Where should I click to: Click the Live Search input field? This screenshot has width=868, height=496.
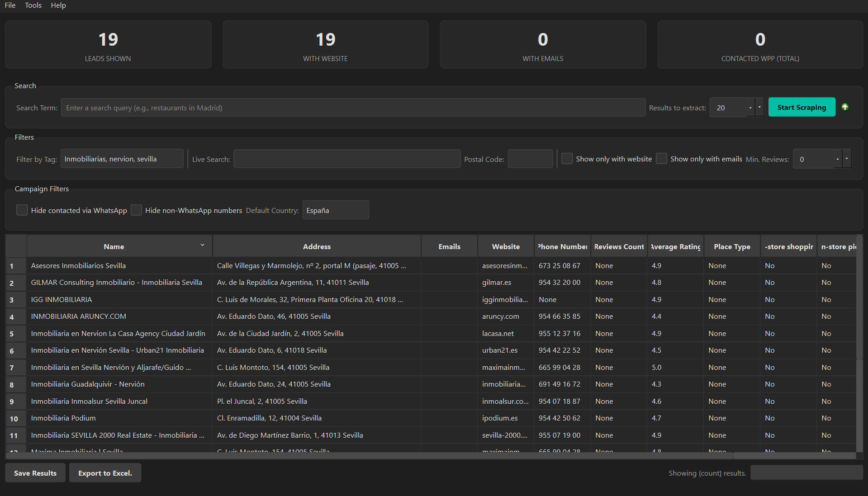pyautogui.click(x=347, y=159)
